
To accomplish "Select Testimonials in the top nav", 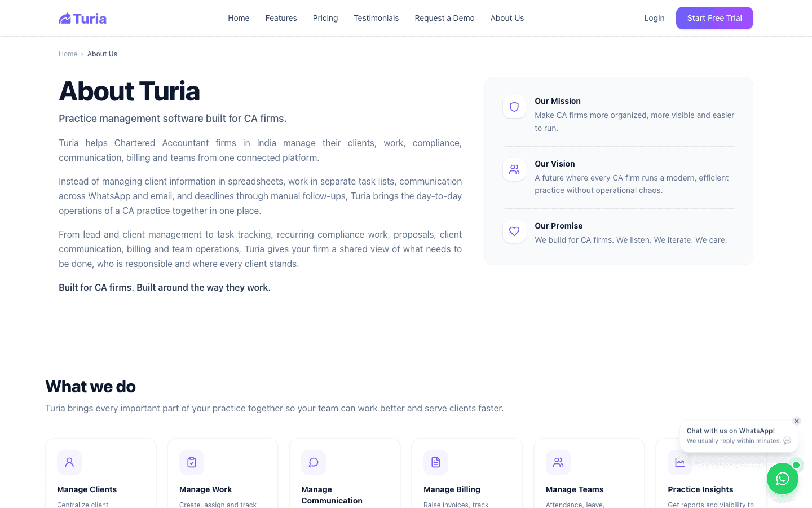I will click(376, 18).
